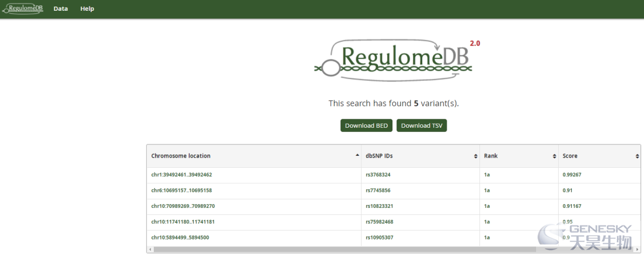Click score value 0.91 for rs7745856
Screen dimensions: 644x255
coord(567,191)
